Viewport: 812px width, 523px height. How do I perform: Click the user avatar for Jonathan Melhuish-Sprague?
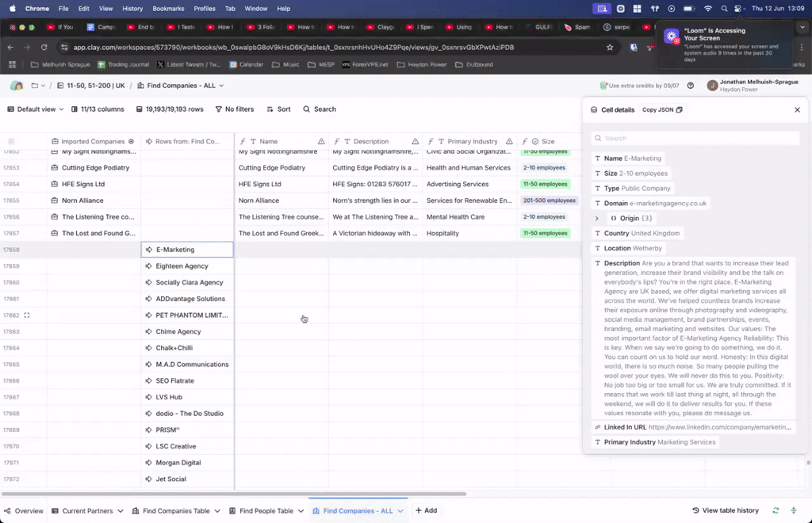pyautogui.click(x=712, y=86)
